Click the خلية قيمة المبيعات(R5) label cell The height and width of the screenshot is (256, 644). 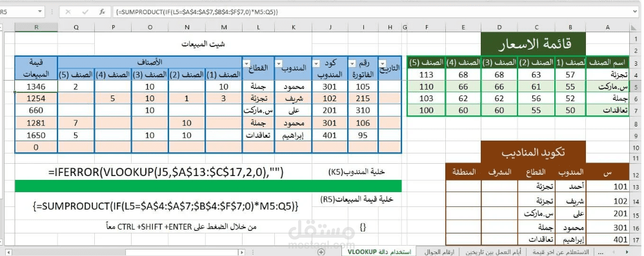tap(356, 200)
